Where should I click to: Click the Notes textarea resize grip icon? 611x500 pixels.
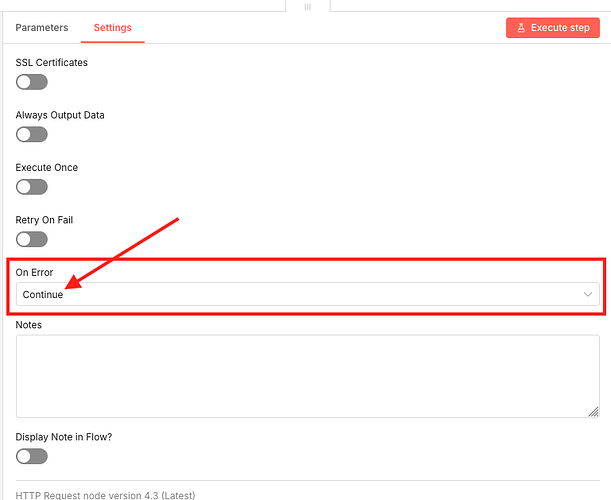593,412
